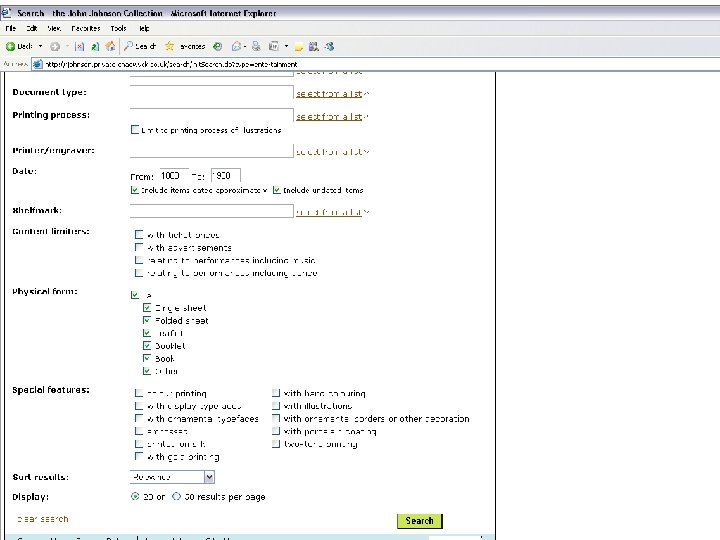Open the Edit icon dropdown arrow
This screenshot has height=540, width=720.
(286, 46)
